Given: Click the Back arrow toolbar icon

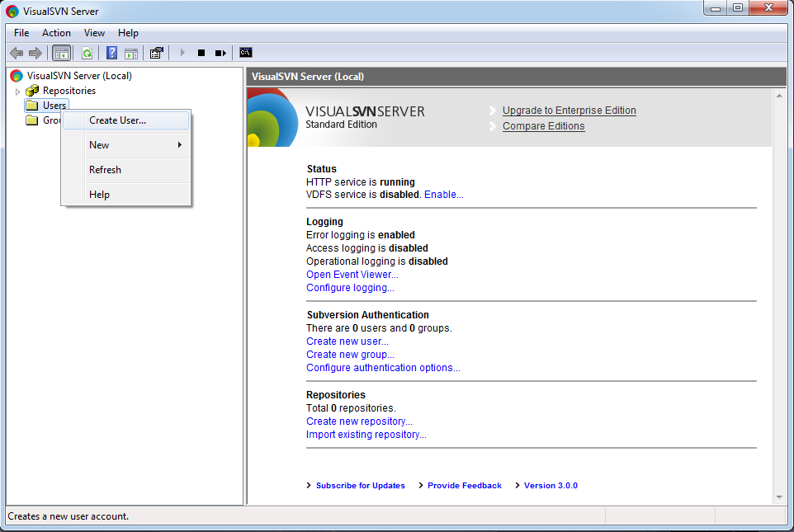Looking at the screenshot, I should [x=17, y=53].
